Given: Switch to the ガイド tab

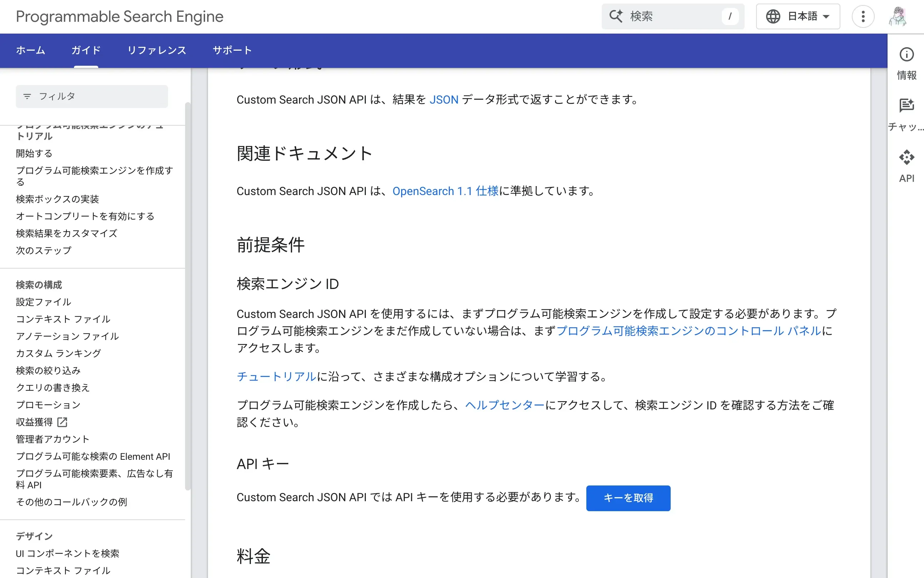Looking at the screenshot, I should tap(86, 50).
